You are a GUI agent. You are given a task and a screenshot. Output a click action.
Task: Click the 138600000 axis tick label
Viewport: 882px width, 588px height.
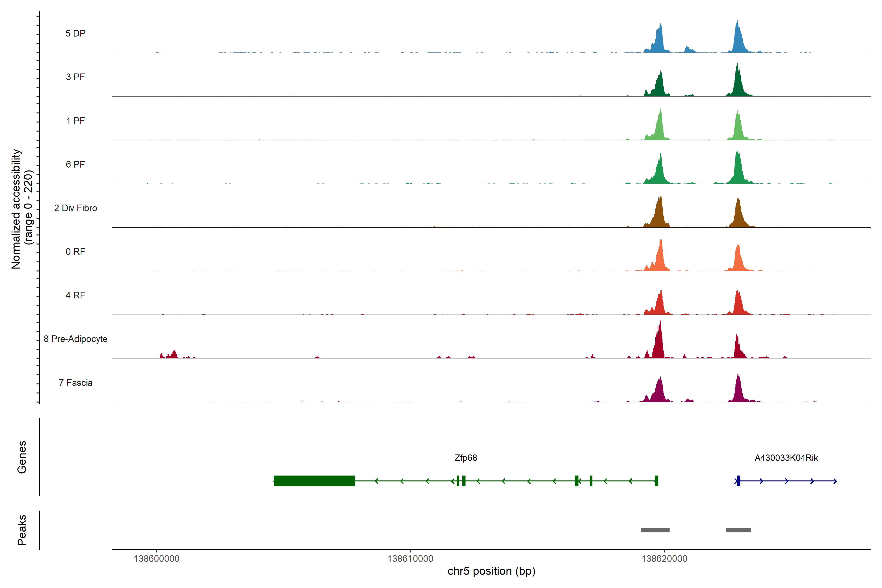[x=156, y=559]
